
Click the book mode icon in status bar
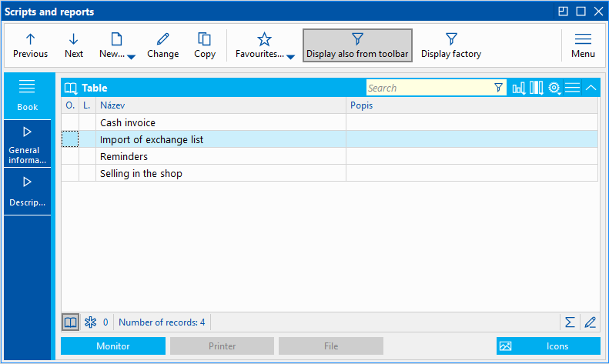pyautogui.click(x=70, y=322)
